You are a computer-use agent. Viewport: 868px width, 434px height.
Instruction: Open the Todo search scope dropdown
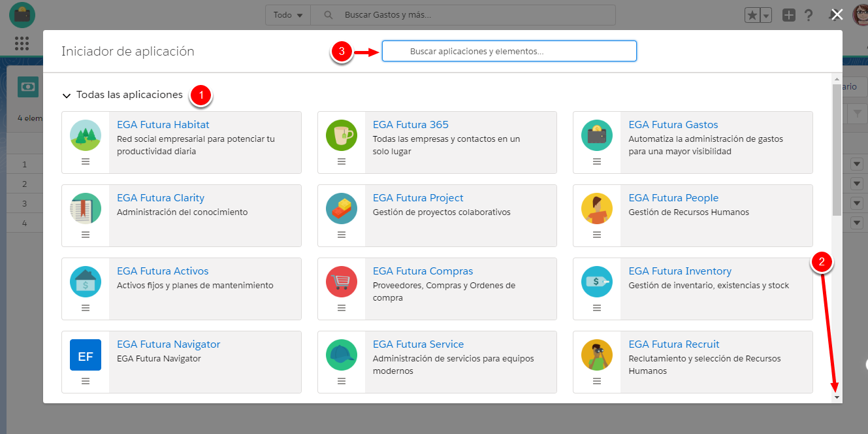click(288, 15)
